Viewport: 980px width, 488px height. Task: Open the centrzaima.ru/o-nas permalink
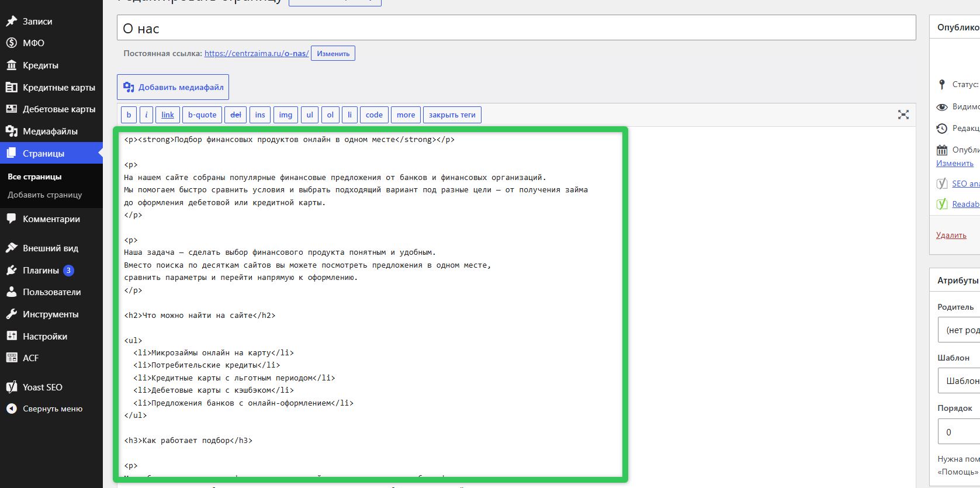point(257,53)
